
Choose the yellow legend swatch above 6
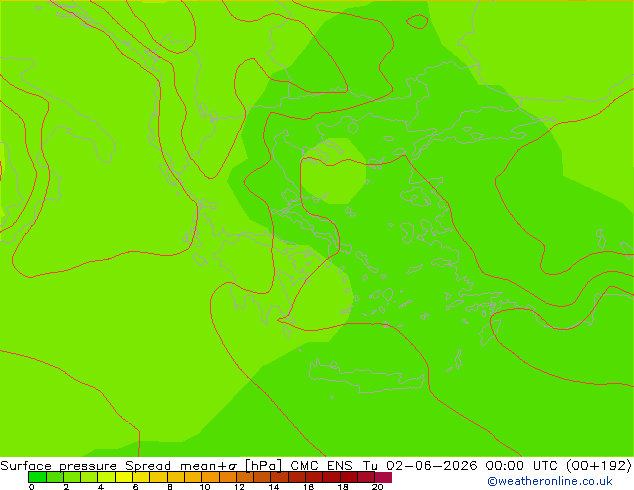141,477
